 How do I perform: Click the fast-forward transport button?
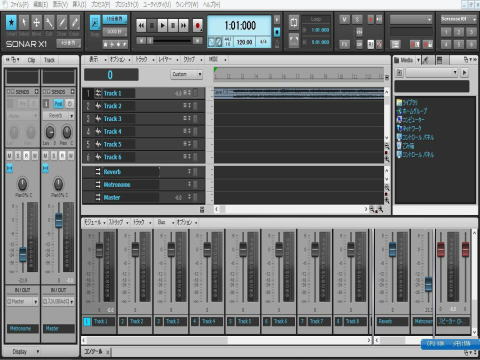pos(184,25)
